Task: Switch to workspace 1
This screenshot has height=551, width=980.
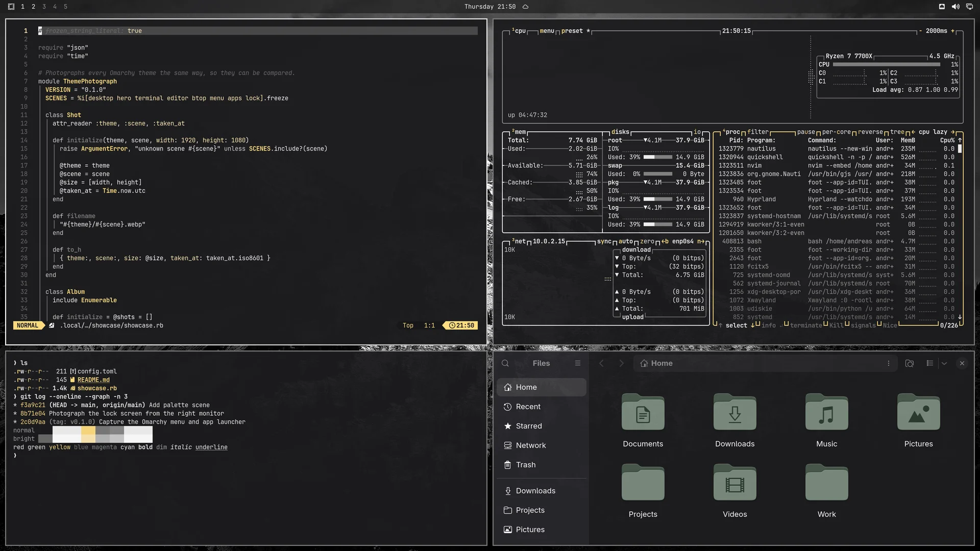Action: (22, 7)
